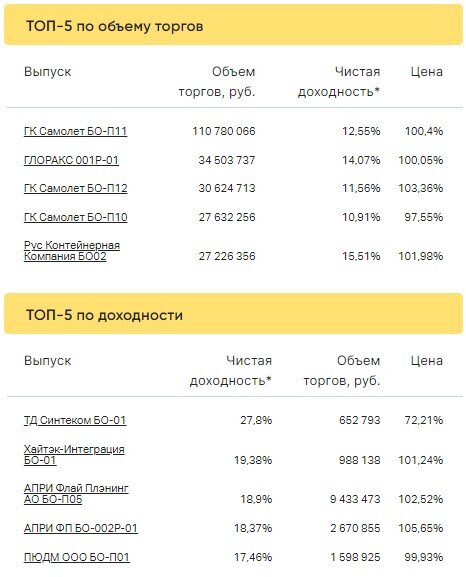Open the ПЮДМ ООО БО-П01 bond link

click(77, 557)
